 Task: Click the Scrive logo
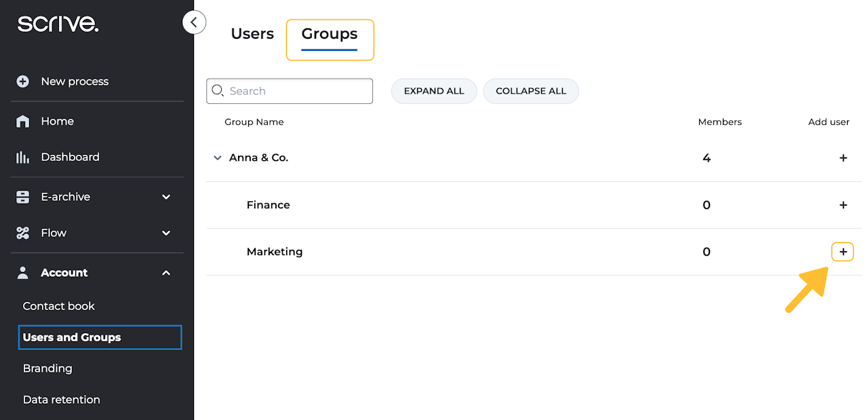coord(58,24)
